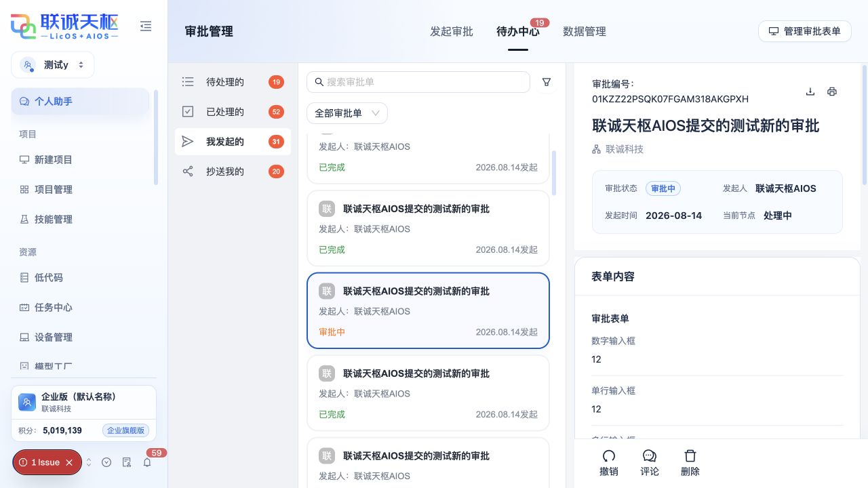Click the circled down-arrow icon in bottom bar

(x=106, y=462)
